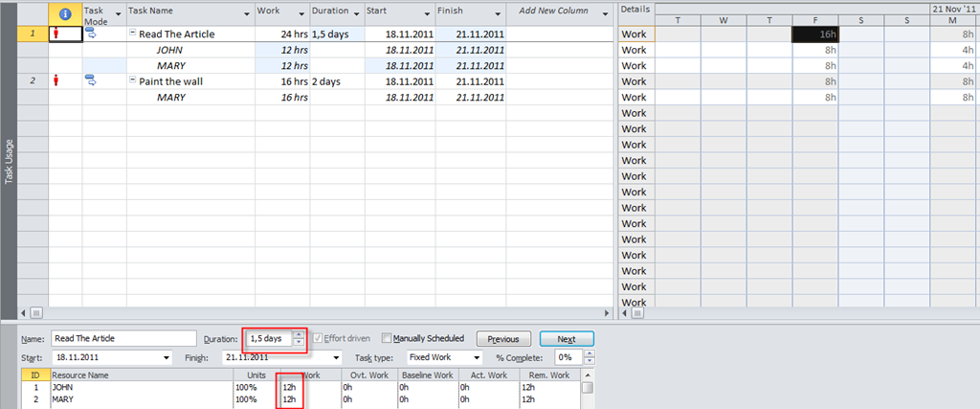Image resolution: width=980 pixels, height=409 pixels.
Task: Click the Indicators info column header icon
Action: pos(65,13)
